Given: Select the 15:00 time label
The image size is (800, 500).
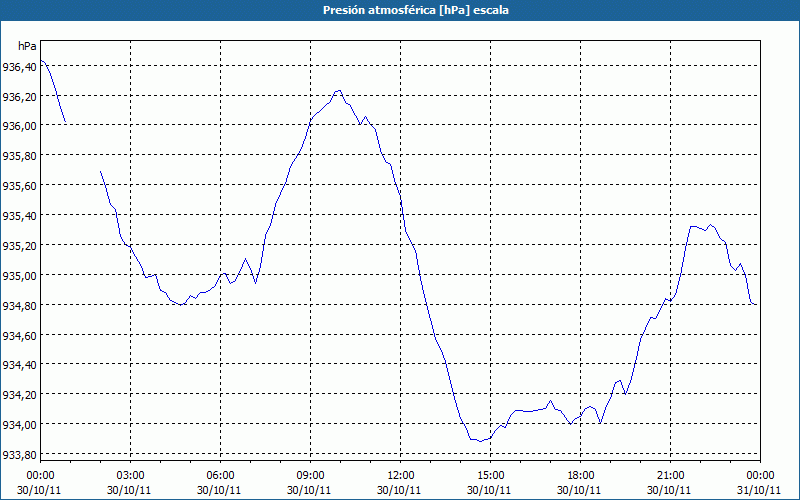Looking at the screenshot, I should click(490, 476).
